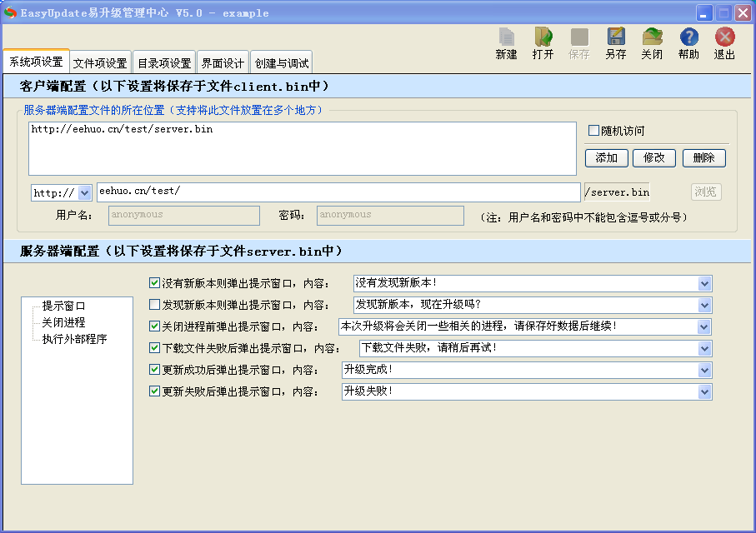Select 关闭进程 in the tree

(63, 322)
